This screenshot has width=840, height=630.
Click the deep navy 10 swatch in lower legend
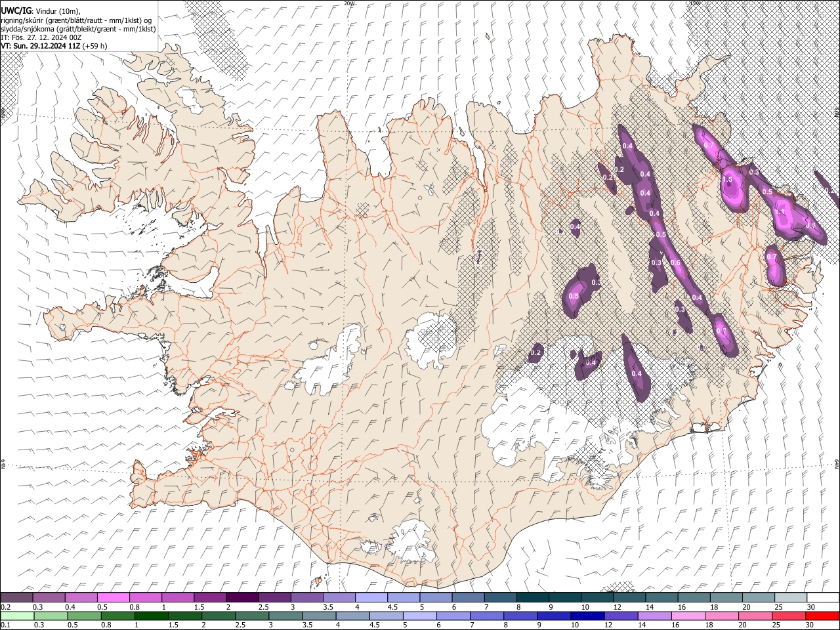[588, 616]
